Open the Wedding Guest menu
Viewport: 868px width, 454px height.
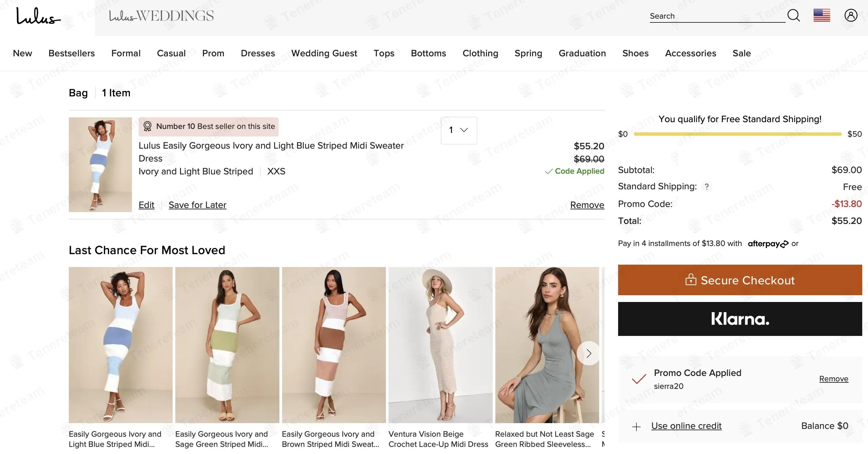pyautogui.click(x=324, y=53)
